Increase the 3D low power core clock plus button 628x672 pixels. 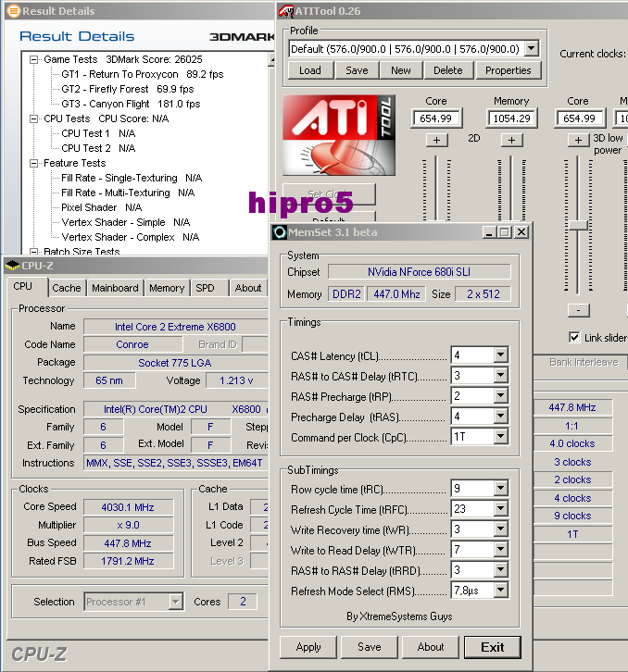[579, 140]
